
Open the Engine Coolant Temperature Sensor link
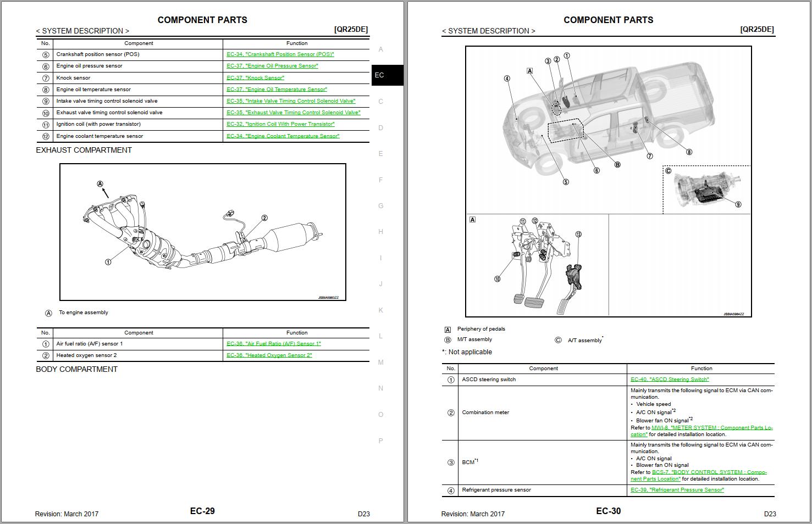283,136
